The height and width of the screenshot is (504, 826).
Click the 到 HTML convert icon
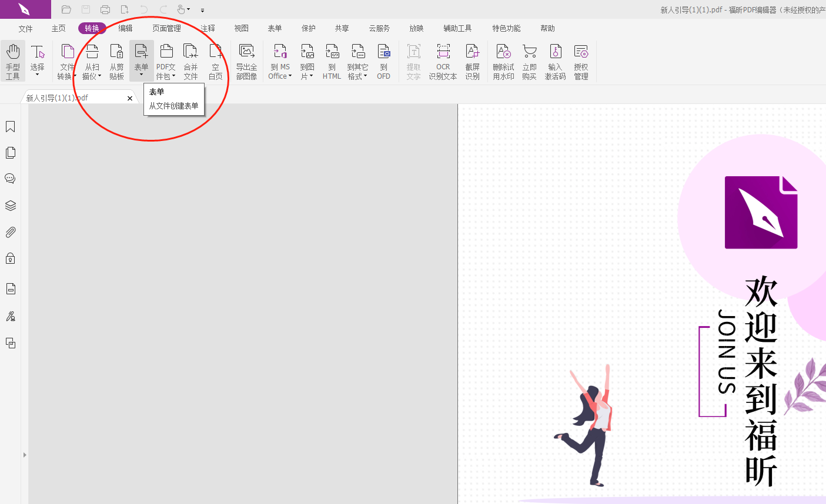coord(332,61)
